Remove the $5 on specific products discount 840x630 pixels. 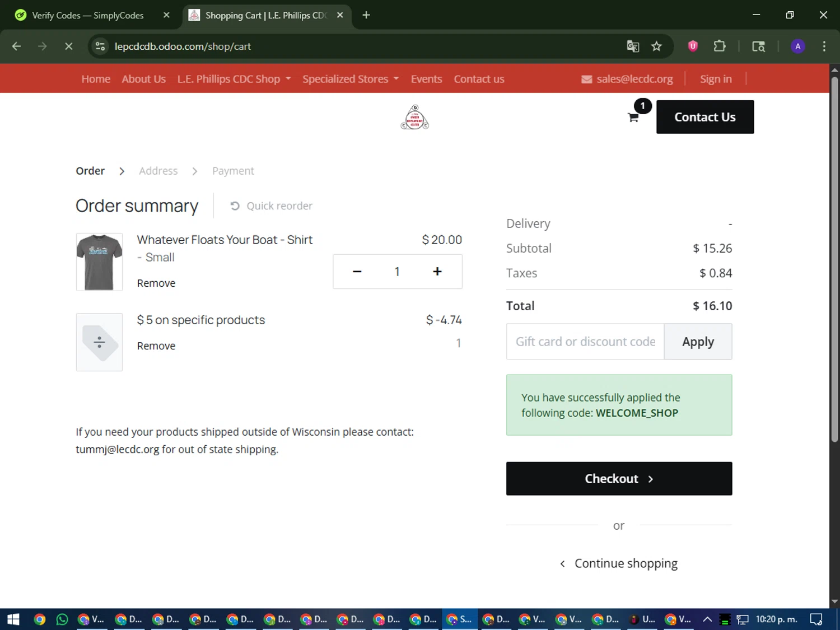(156, 346)
